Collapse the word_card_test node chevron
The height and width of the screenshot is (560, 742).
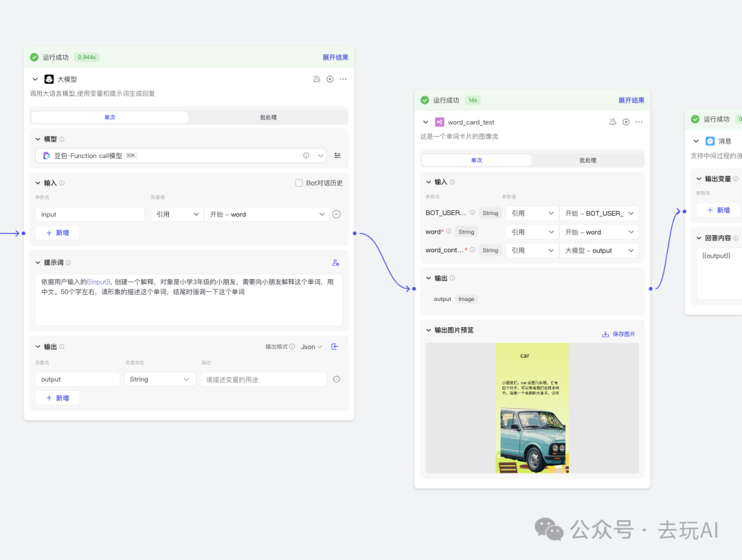pos(425,122)
